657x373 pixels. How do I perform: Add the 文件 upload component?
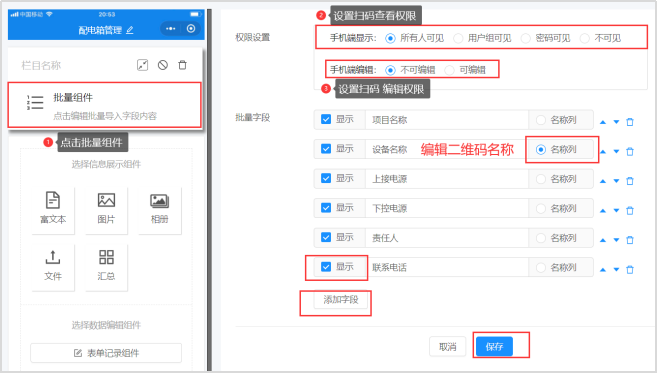point(53,267)
